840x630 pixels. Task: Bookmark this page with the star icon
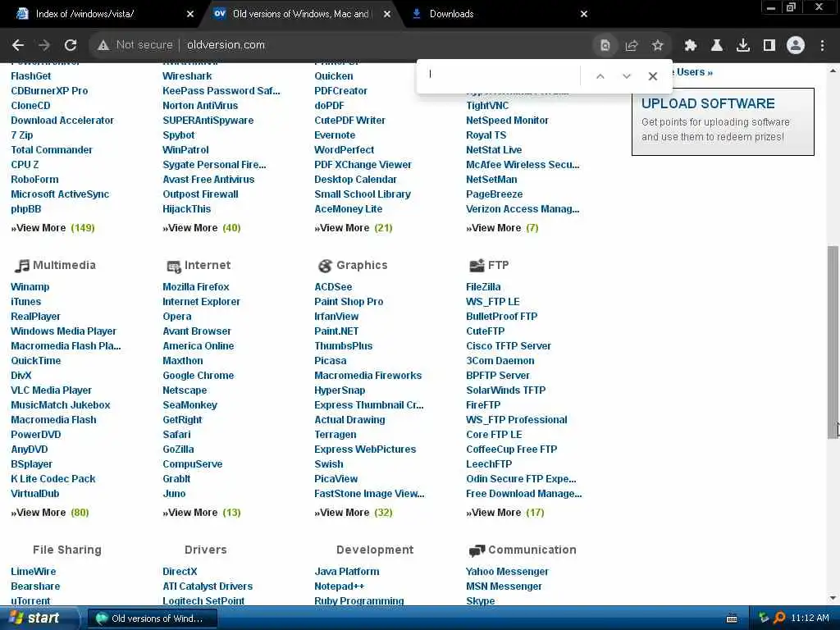pos(657,46)
